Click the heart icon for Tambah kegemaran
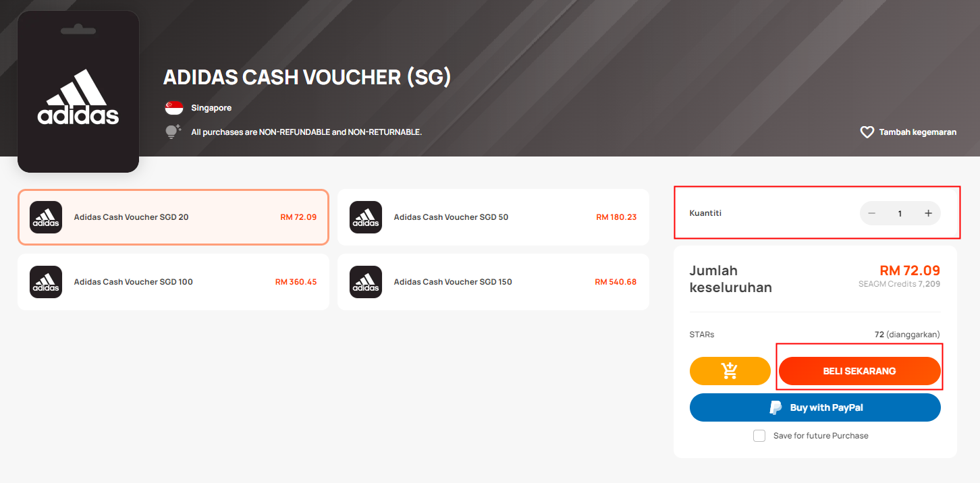The height and width of the screenshot is (483, 980). point(867,132)
